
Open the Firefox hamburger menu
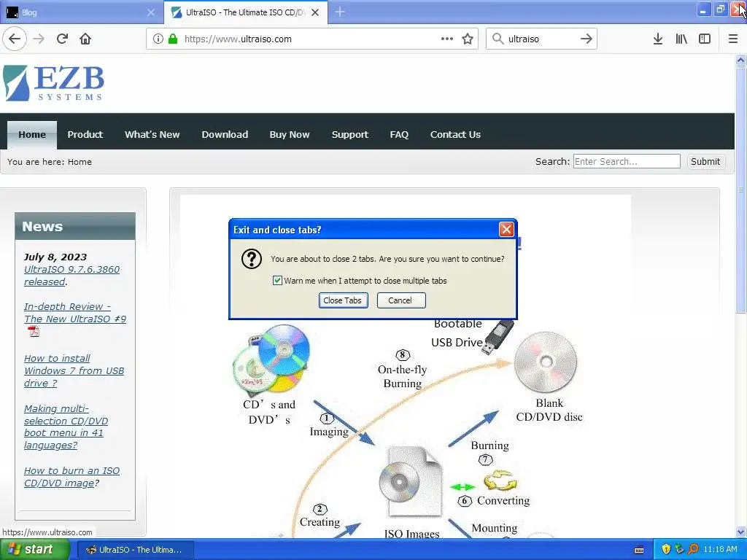(733, 39)
